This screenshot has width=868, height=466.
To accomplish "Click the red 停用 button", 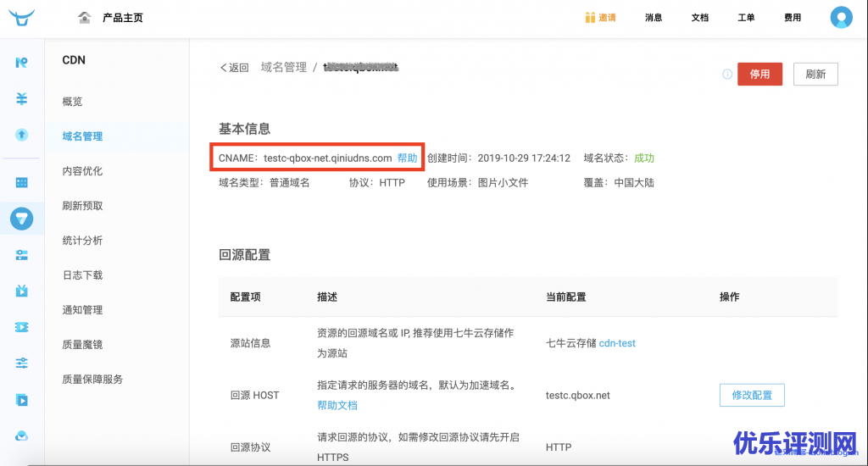I will pyautogui.click(x=759, y=75).
